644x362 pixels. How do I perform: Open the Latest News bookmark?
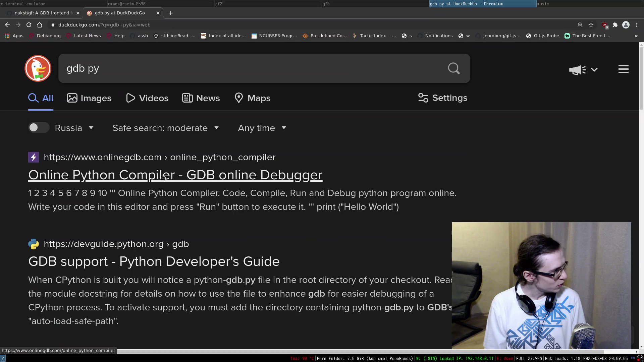pos(84,36)
